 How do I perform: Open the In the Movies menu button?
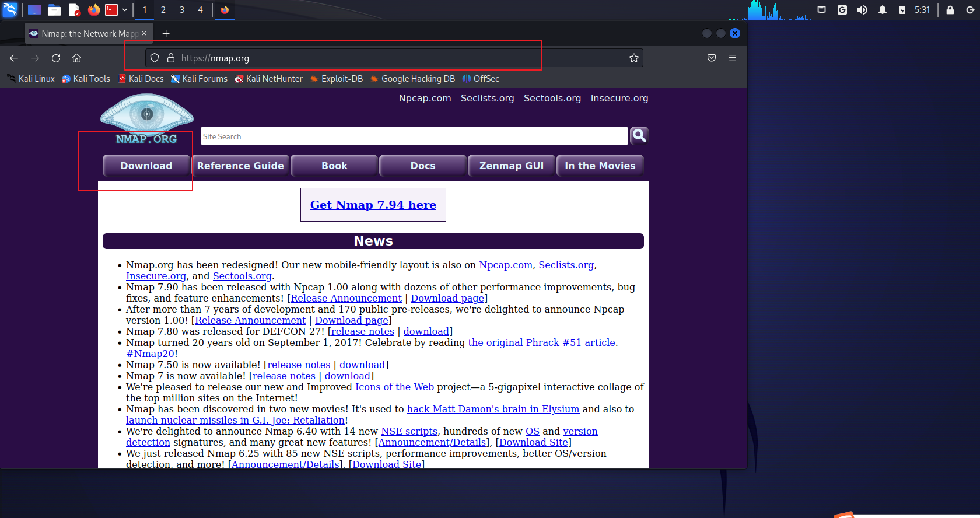(x=600, y=166)
